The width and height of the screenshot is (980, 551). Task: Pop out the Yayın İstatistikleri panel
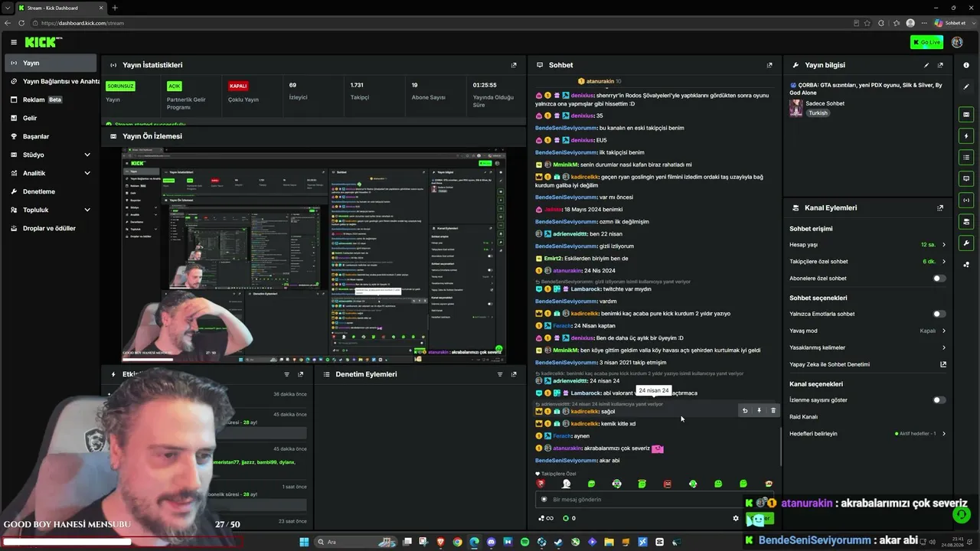click(514, 65)
